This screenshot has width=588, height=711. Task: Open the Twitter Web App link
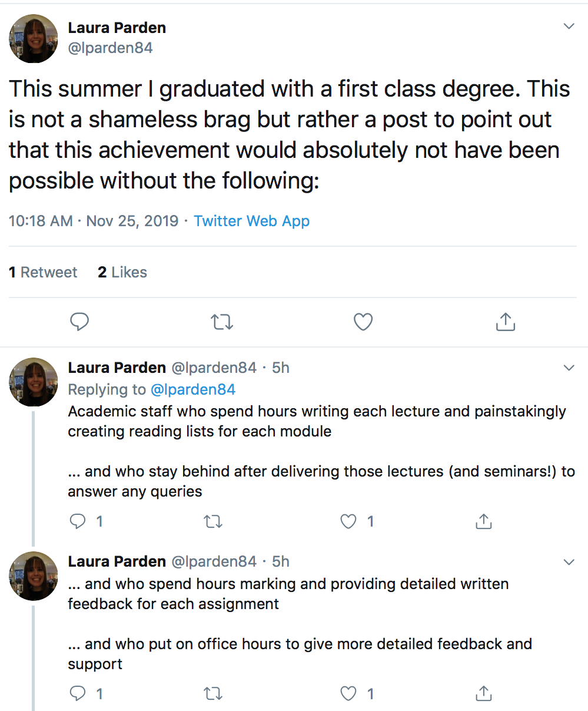click(x=251, y=221)
